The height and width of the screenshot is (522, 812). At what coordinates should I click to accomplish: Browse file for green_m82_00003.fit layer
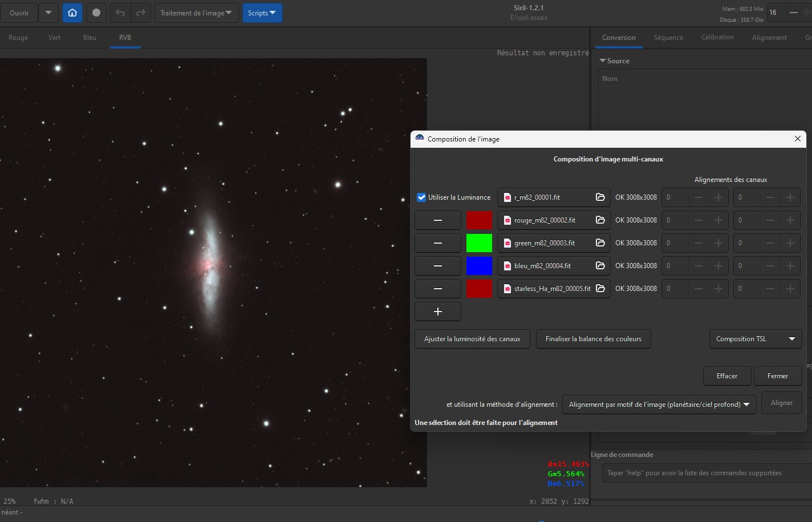[600, 243]
